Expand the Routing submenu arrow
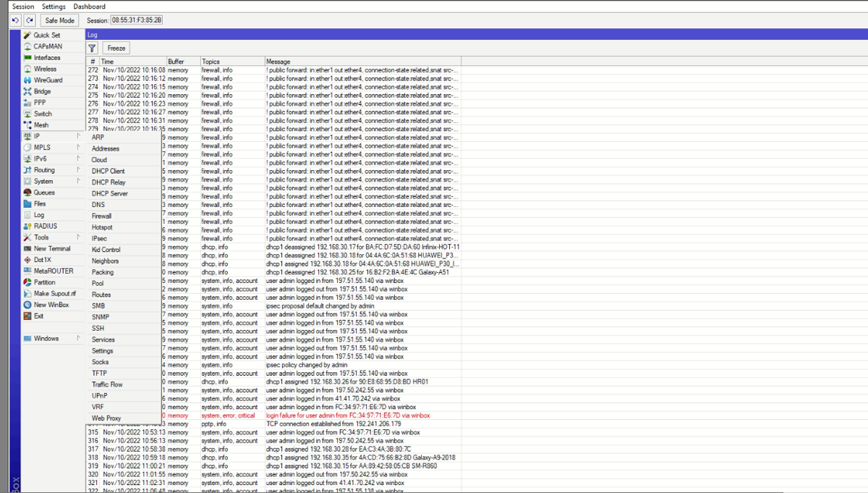The image size is (868, 493). click(x=78, y=170)
